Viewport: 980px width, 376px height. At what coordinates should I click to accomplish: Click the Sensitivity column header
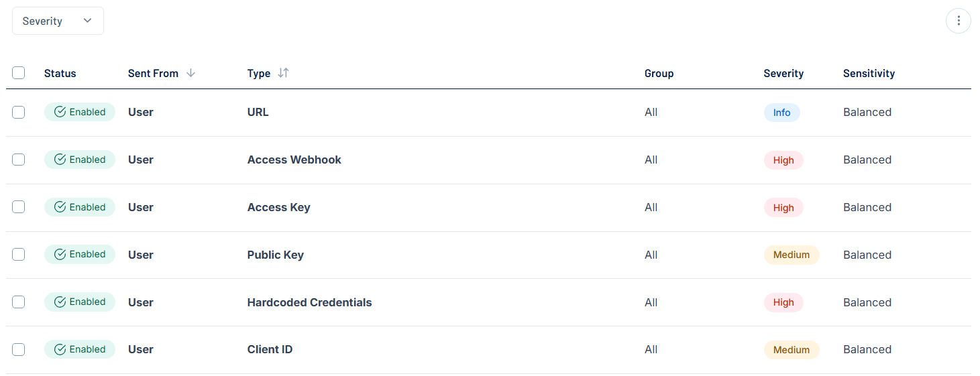pyautogui.click(x=869, y=74)
